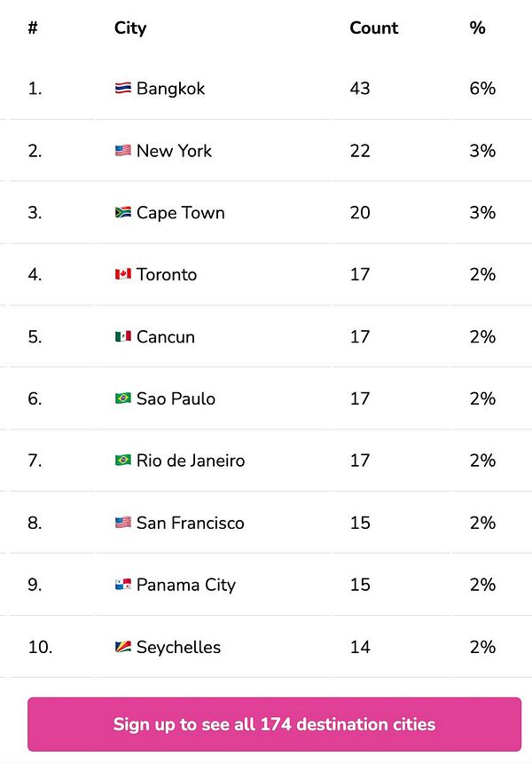The width and height of the screenshot is (532, 764).
Task: Sign up to see all 174 destination cities
Action: click(274, 724)
